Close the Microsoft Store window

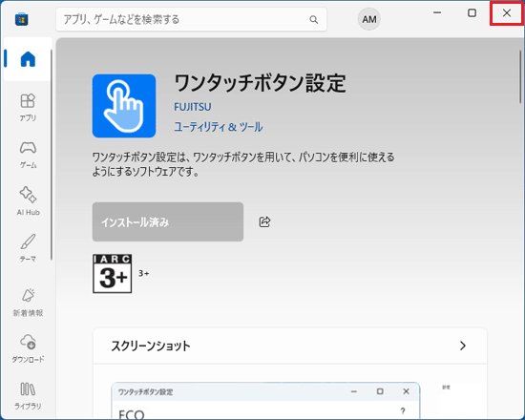pos(507,12)
